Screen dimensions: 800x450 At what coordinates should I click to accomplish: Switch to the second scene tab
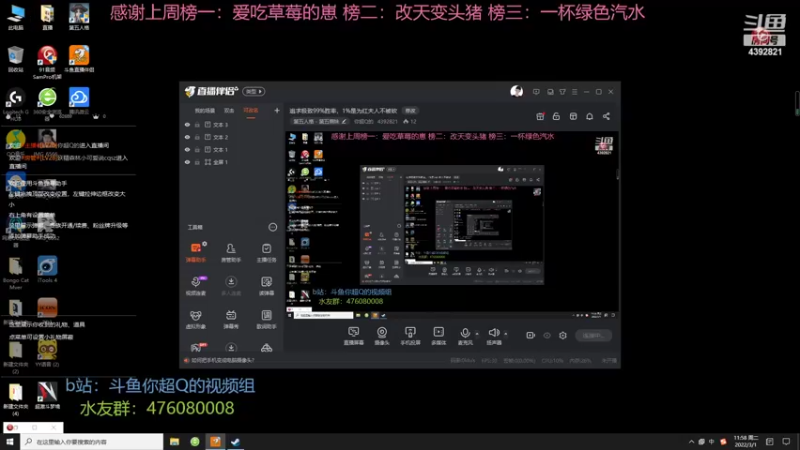229,111
